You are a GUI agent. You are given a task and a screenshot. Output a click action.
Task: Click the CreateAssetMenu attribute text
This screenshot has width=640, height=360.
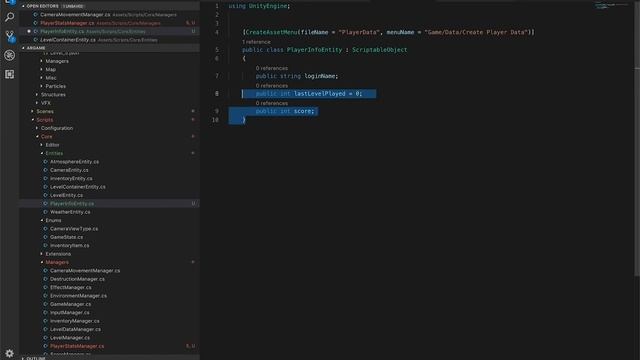[271, 32]
